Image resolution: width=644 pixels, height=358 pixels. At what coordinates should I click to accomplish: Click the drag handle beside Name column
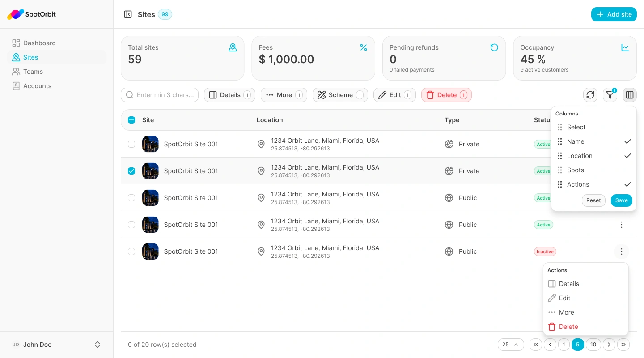[560, 141]
